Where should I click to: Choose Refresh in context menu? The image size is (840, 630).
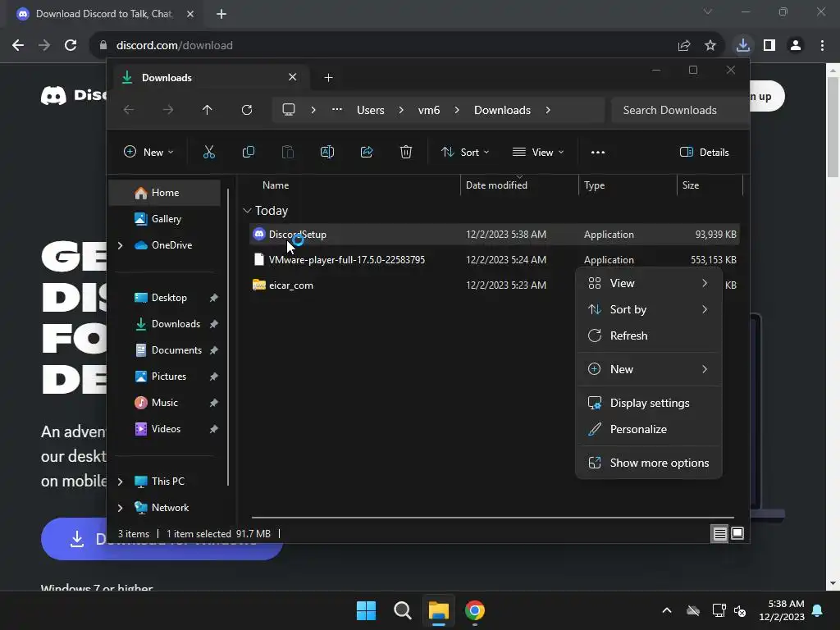pos(648,336)
